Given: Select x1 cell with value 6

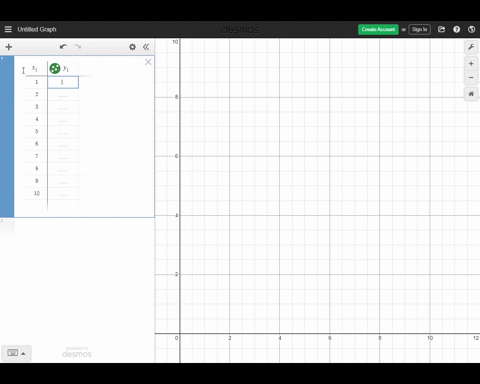Looking at the screenshot, I should point(36,144).
